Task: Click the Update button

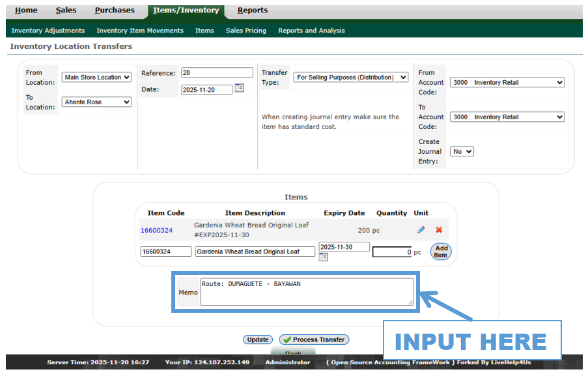Action: point(258,340)
